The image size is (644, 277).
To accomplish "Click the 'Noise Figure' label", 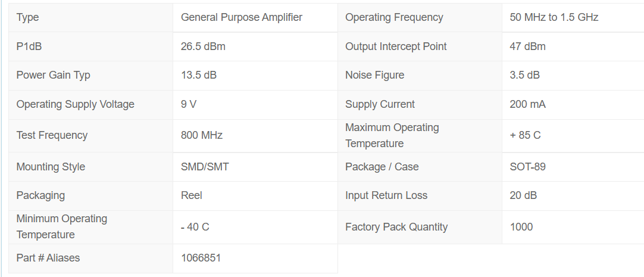I will [x=374, y=75].
